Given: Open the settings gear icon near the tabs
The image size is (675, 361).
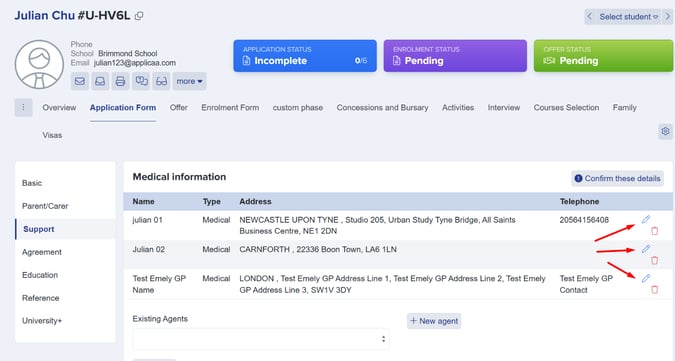Looking at the screenshot, I should pyautogui.click(x=666, y=131).
